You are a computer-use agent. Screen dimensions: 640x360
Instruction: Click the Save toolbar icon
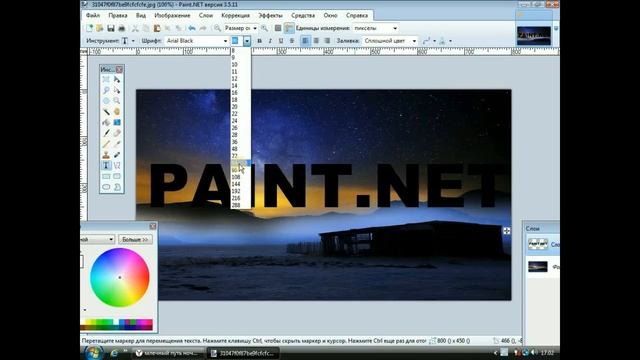point(111,28)
